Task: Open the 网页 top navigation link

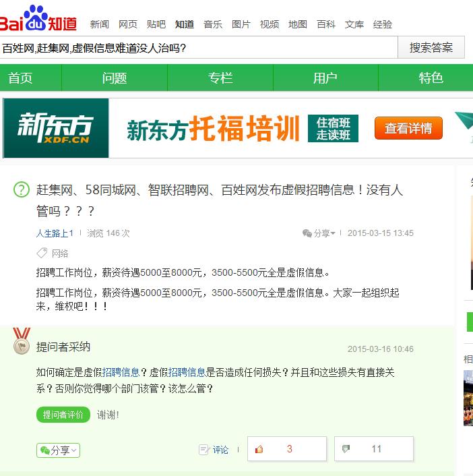Action: tap(128, 24)
